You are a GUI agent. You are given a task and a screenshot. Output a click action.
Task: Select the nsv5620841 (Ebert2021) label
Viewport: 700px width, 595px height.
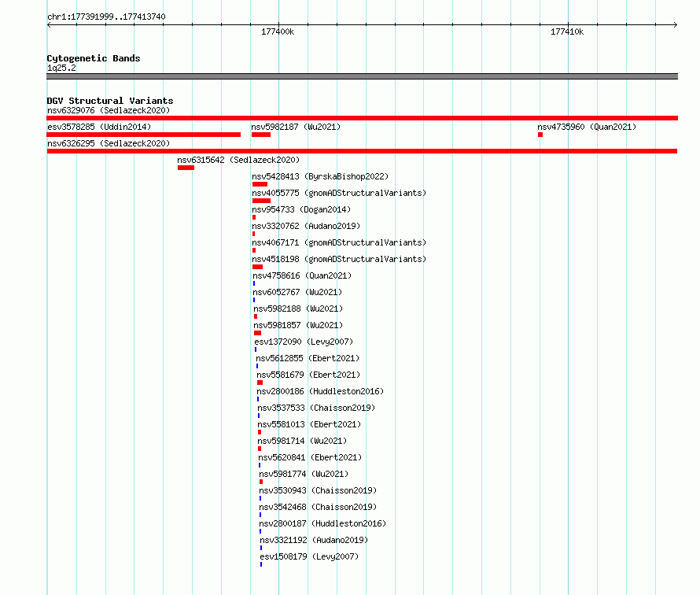[x=310, y=457]
